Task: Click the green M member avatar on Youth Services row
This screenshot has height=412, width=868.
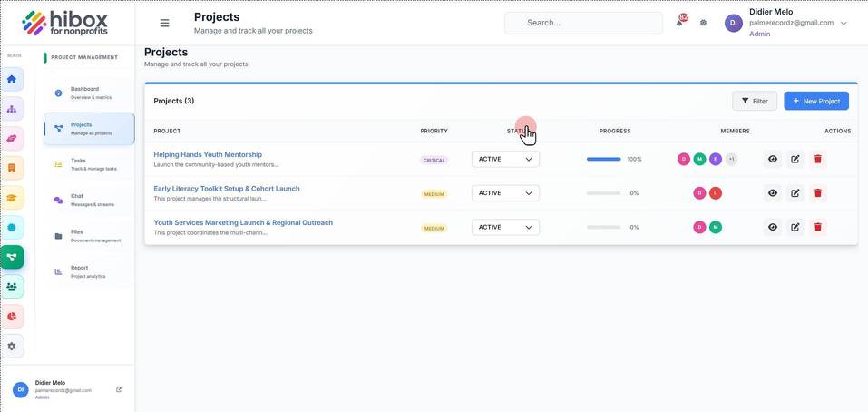Action: 716,227
